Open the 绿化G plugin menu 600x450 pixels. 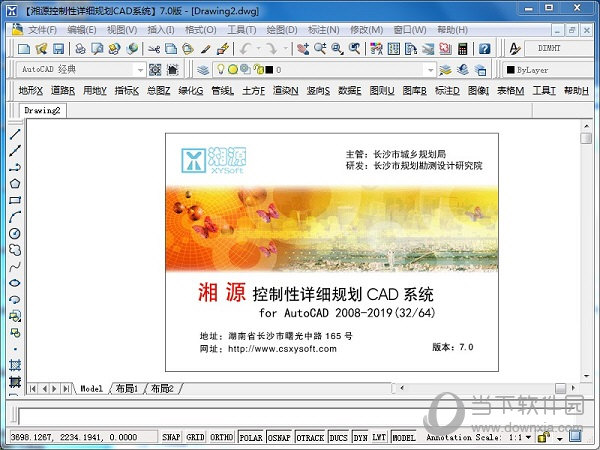[191, 91]
